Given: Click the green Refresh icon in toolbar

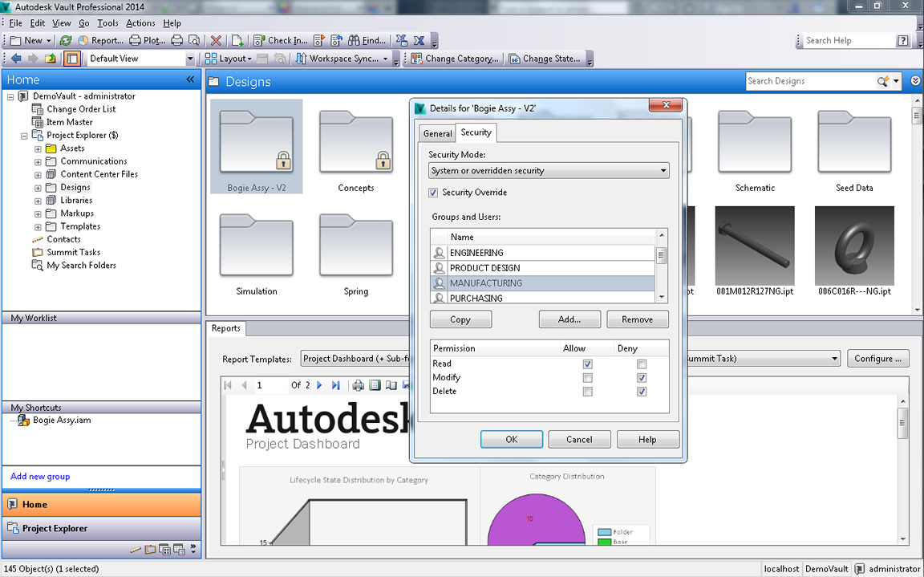Looking at the screenshot, I should 66,41.
